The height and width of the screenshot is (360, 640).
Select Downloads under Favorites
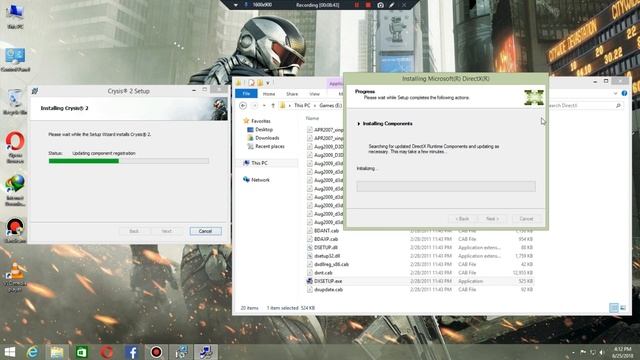[267, 138]
